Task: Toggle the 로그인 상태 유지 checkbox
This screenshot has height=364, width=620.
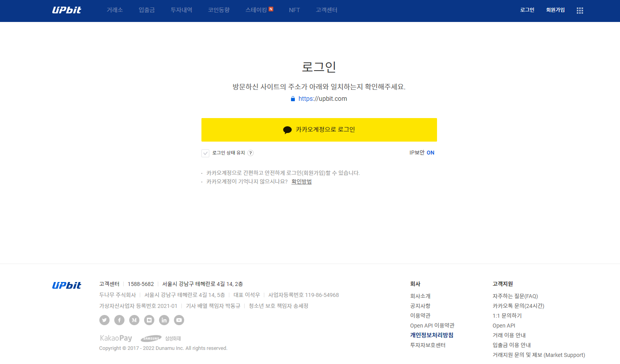Action: [205, 153]
